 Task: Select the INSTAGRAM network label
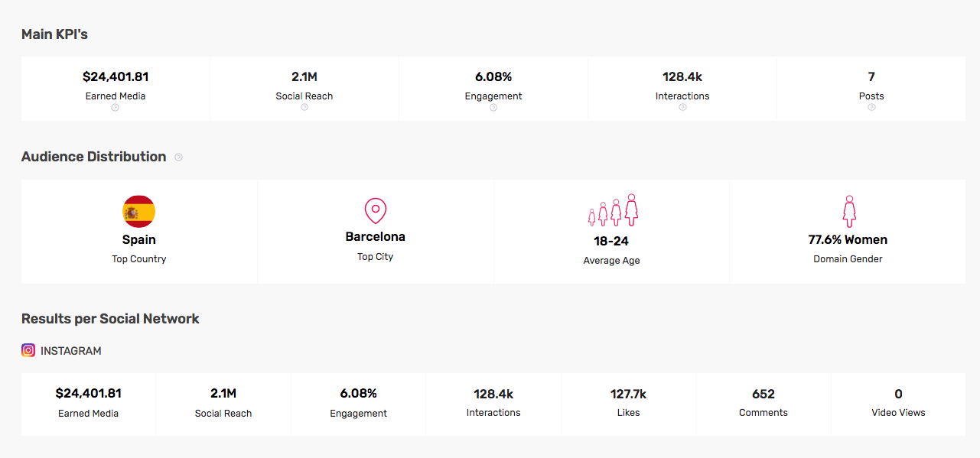[x=71, y=351]
